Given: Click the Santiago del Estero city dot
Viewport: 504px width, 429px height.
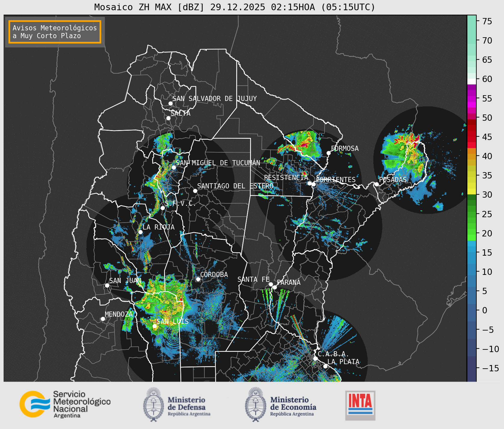Looking at the screenshot, I should [x=195, y=191].
